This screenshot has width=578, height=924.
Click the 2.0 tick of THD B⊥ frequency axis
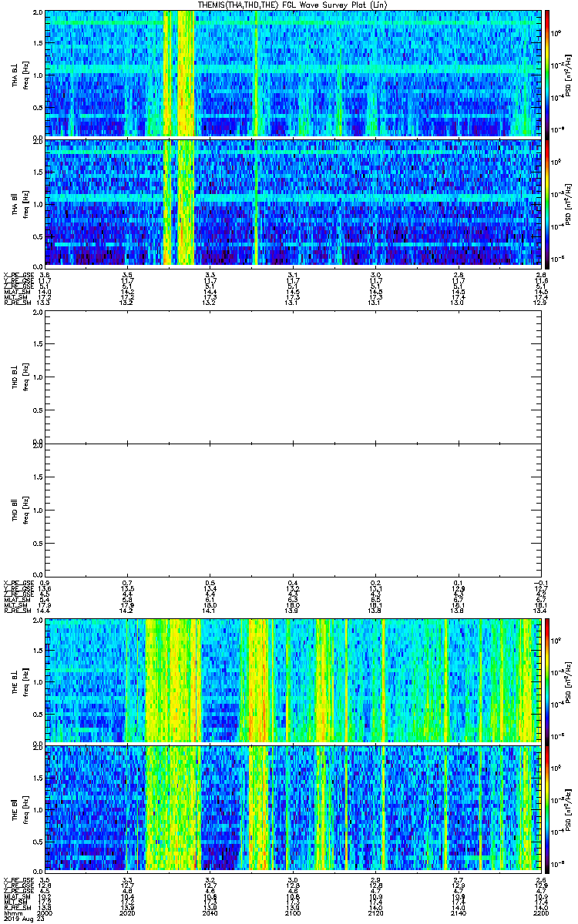pyautogui.click(x=38, y=314)
